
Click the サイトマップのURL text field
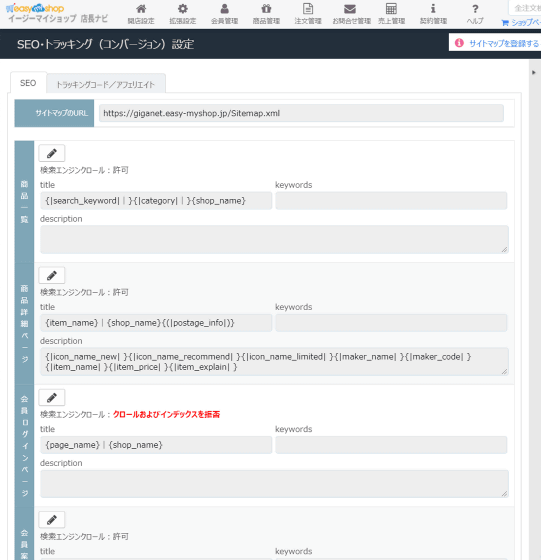[x=301, y=113]
